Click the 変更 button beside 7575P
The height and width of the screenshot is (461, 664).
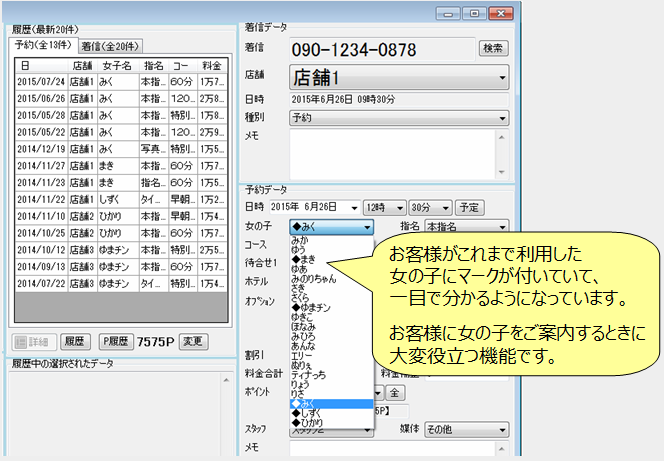click(x=194, y=342)
